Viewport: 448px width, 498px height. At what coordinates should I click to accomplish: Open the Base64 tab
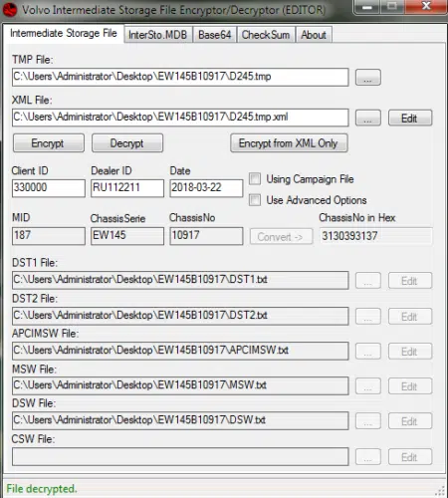(215, 35)
